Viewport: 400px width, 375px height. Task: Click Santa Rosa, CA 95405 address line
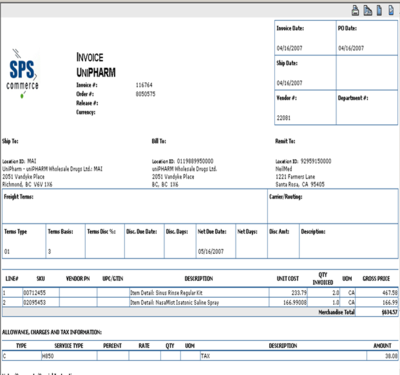pos(300,184)
